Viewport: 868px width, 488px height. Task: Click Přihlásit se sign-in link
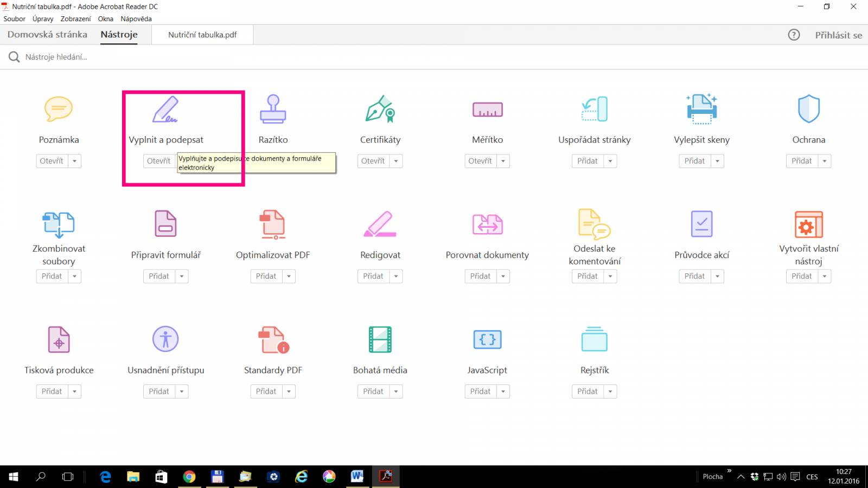pyautogui.click(x=838, y=35)
